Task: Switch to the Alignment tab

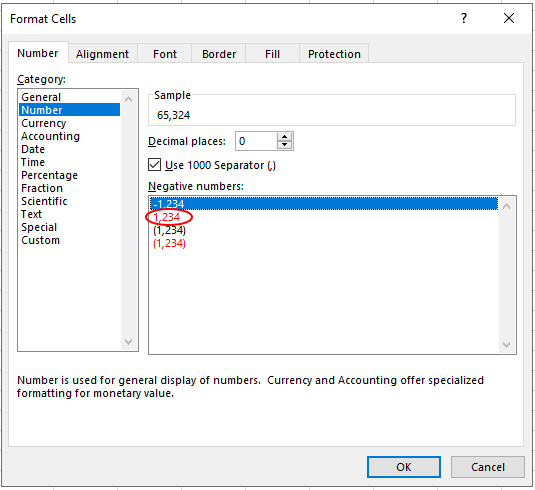Action: coord(102,54)
